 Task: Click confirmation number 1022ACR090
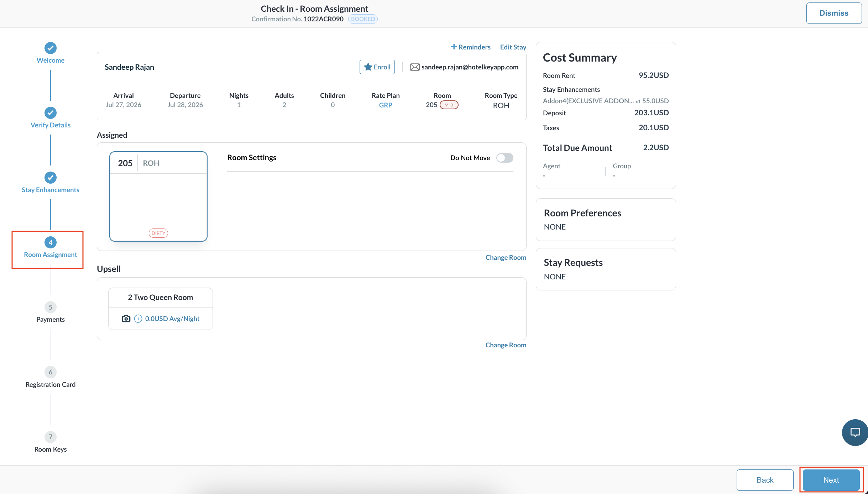[x=324, y=19]
